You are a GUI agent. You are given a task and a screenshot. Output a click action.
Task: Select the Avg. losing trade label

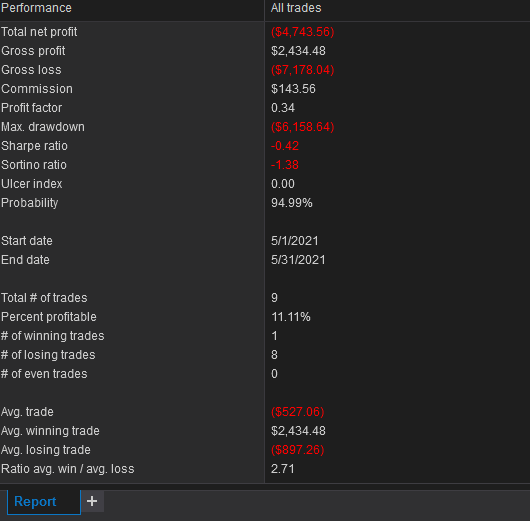[x=46, y=450]
